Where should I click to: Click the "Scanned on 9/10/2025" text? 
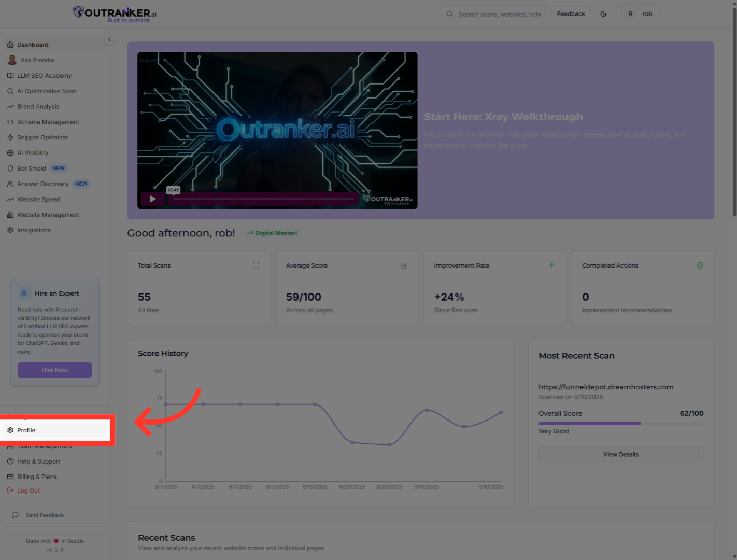(x=571, y=397)
